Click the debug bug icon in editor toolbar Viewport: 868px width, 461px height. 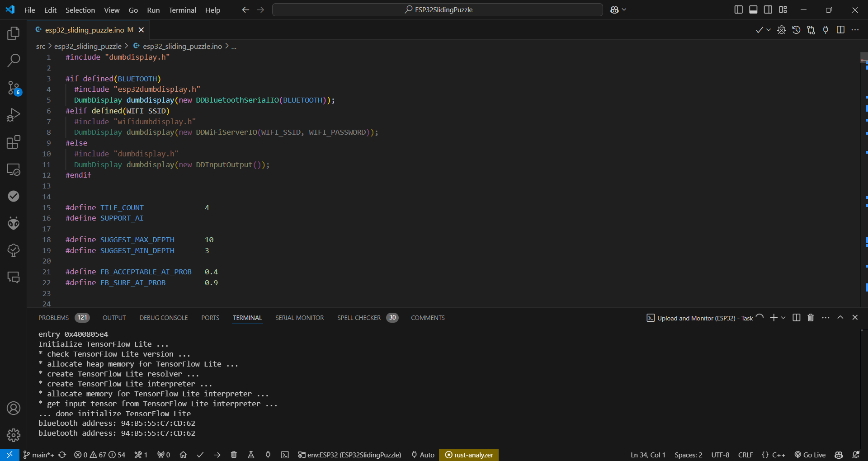point(781,30)
